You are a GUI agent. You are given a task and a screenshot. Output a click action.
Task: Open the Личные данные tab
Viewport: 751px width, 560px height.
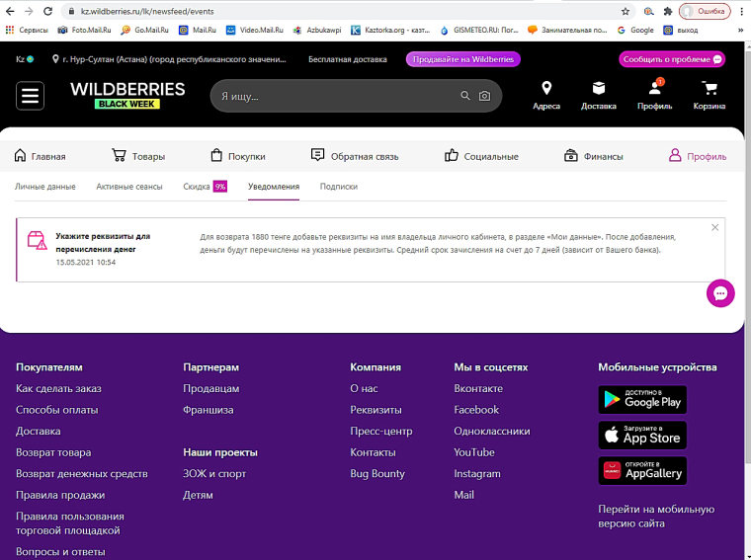(44, 186)
